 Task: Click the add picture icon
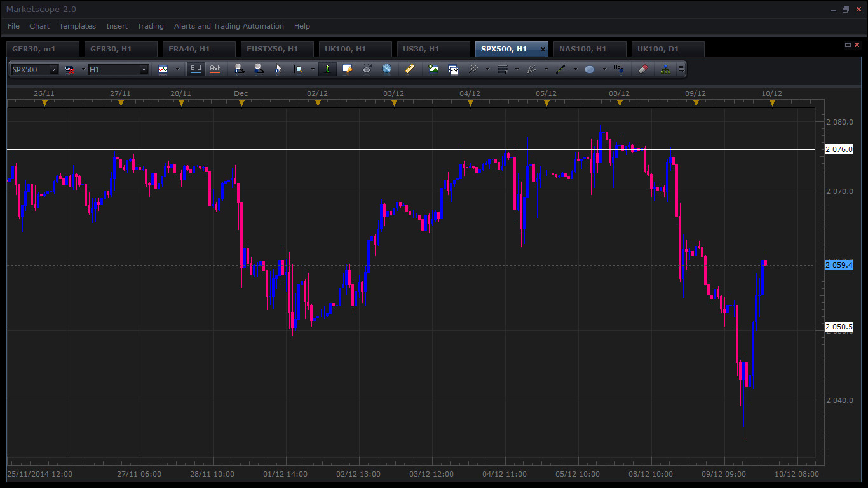pos(433,69)
